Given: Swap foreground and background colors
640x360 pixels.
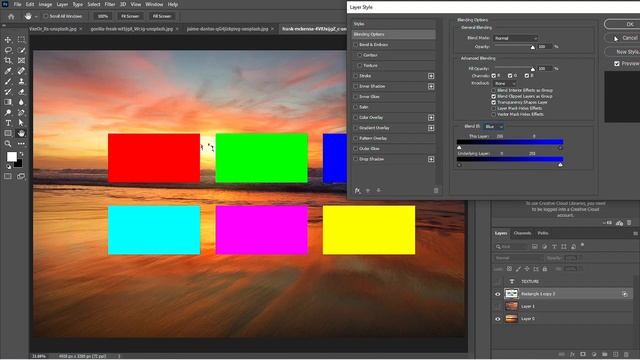Looking at the screenshot, I should pos(21,154).
